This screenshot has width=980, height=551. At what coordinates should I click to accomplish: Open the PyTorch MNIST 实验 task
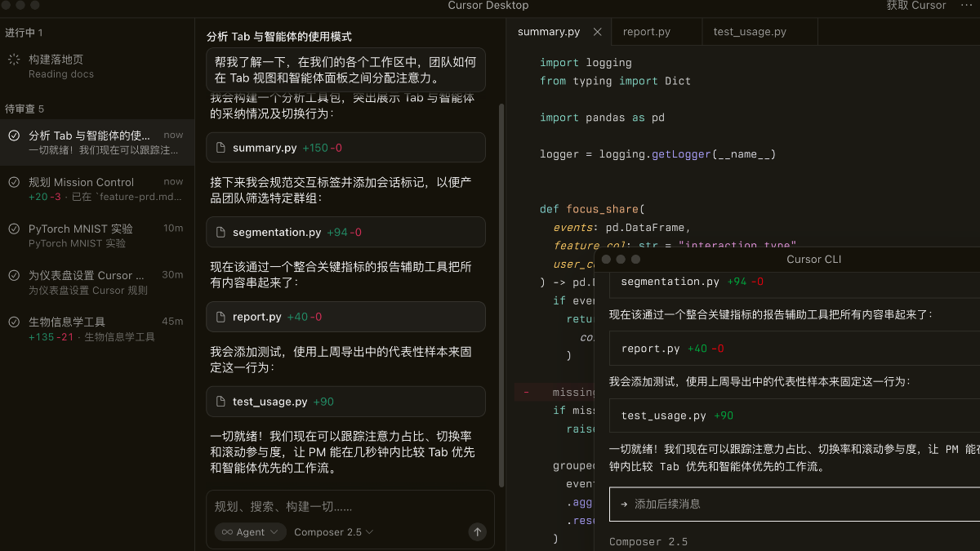pyautogui.click(x=97, y=235)
